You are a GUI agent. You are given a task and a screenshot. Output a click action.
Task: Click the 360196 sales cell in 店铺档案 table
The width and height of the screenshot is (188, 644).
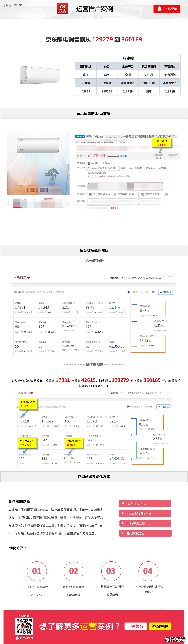(107, 92)
